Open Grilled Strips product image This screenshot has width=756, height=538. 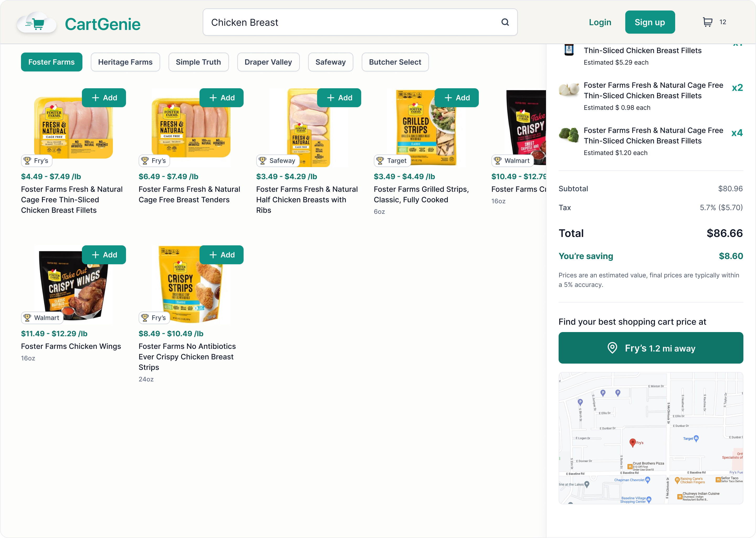[426, 128]
